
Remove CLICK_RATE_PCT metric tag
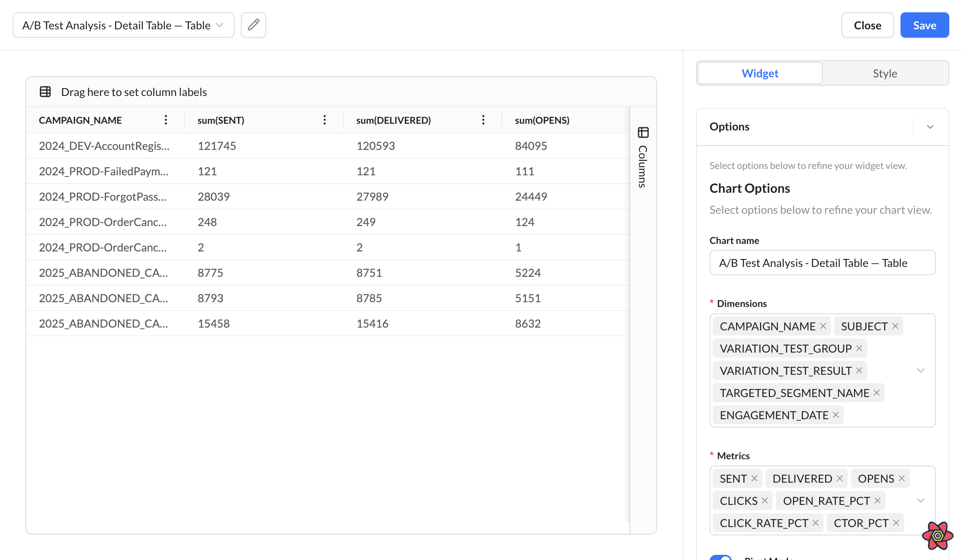point(816,523)
